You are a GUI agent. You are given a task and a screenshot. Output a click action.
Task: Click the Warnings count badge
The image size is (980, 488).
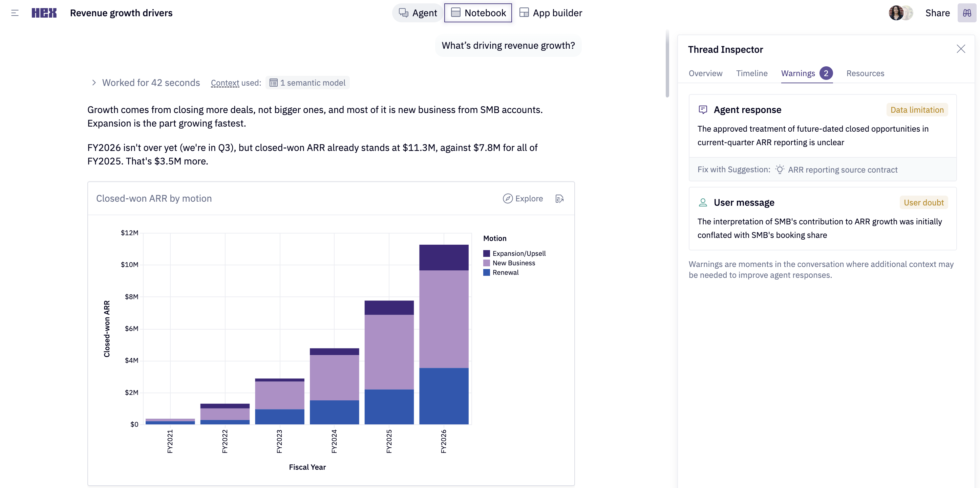coord(826,73)
